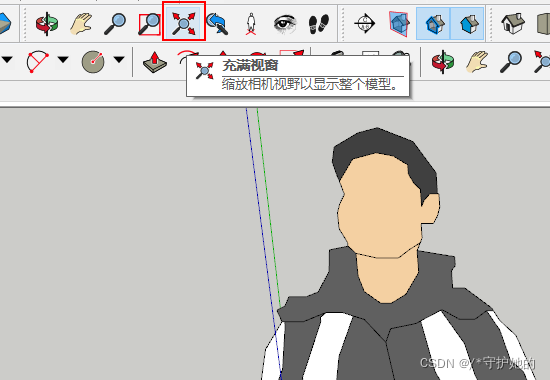Click Zoom Extents at the right edge of the second row
Screen dimensions: 550x380
542,62
